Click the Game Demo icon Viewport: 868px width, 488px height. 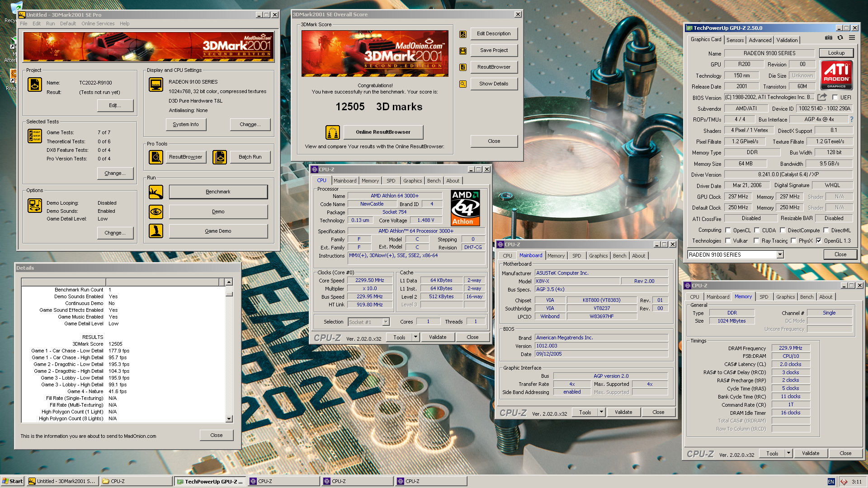[x=156, y=231]
